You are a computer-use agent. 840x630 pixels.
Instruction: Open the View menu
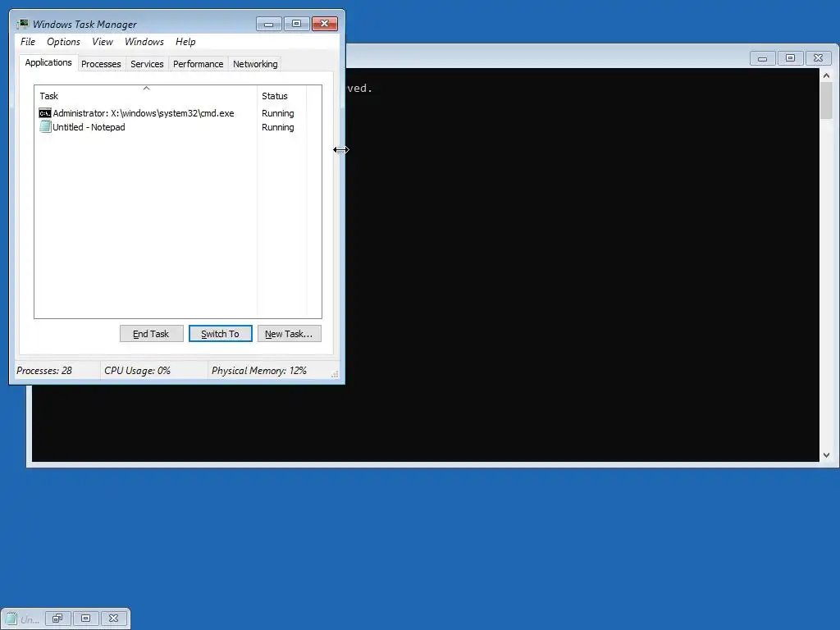[x=103, y=42]
